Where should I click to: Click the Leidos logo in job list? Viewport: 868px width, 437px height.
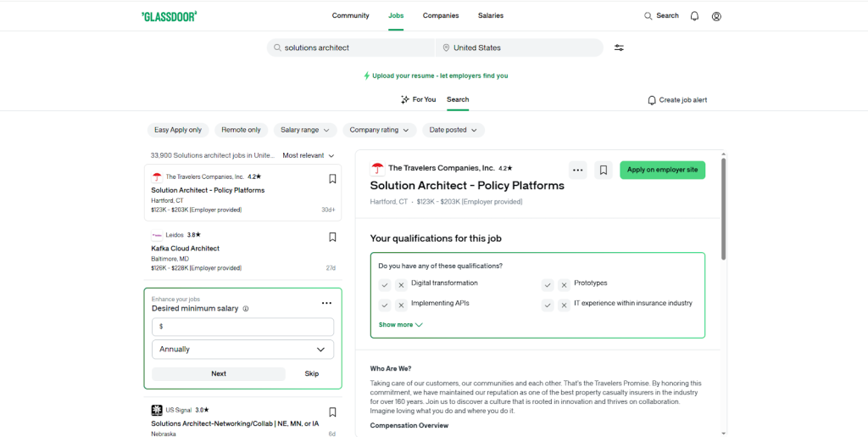(x=157, y=235)
